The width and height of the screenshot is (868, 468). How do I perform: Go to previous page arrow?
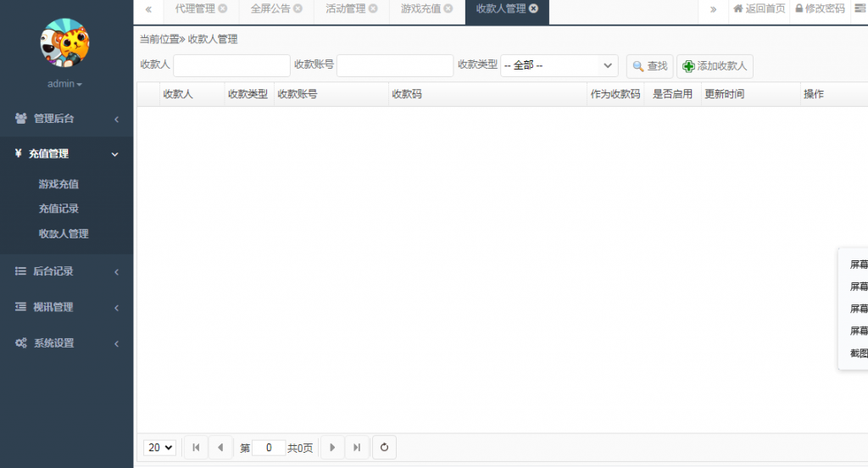(220, 448)
